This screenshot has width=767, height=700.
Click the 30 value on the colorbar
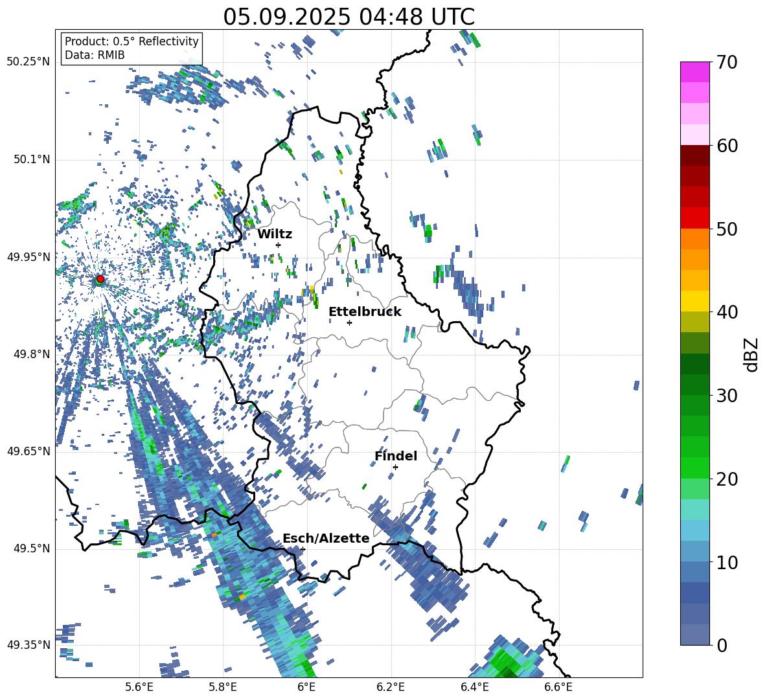(726, 396)
